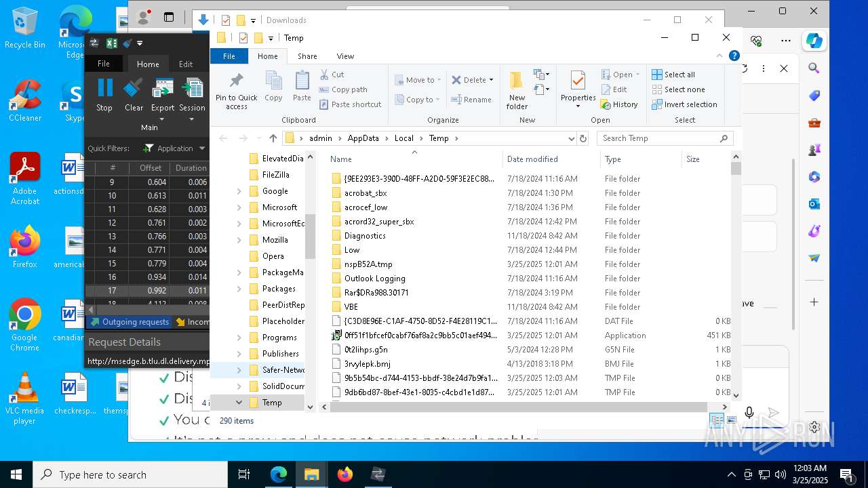Click the Edit command in Open group
The height and width of the screenshot is (488, 868).
click(x=614, y=89)
